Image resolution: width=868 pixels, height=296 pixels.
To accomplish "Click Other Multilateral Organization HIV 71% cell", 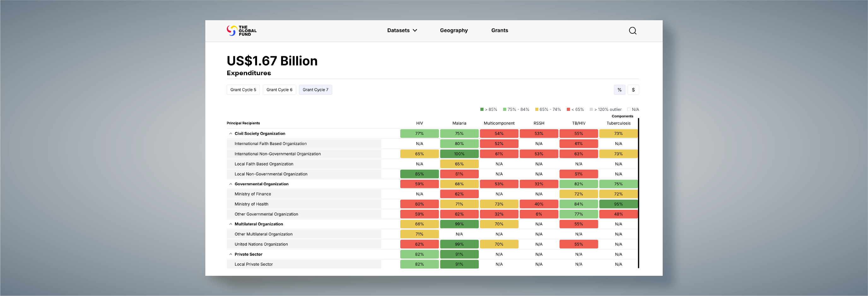I will [419, 234].
